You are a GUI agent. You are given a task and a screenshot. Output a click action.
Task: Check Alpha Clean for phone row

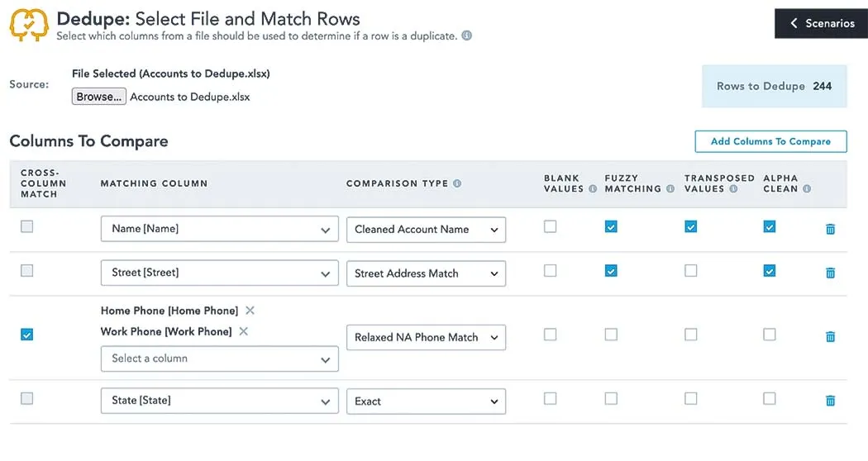[769, 335]
